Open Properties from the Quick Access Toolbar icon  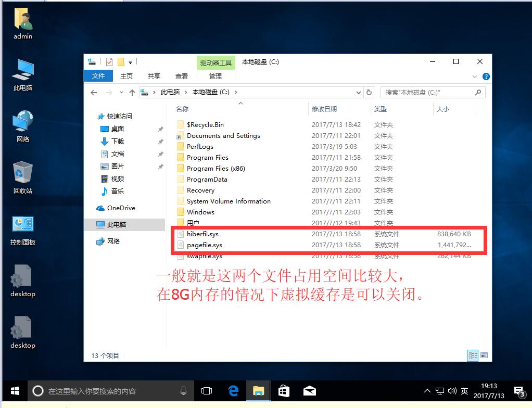tap(110, 61)
